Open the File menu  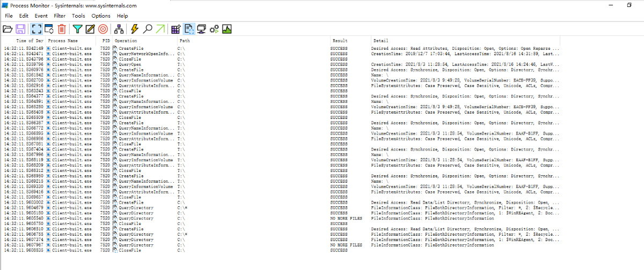pos(9,16)
